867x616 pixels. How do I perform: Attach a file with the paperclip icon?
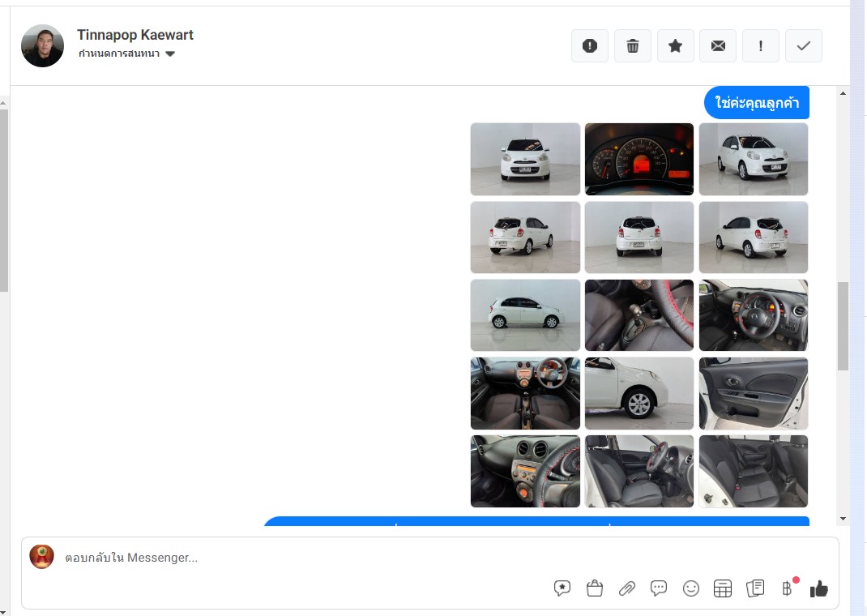(x=626, y=588)
